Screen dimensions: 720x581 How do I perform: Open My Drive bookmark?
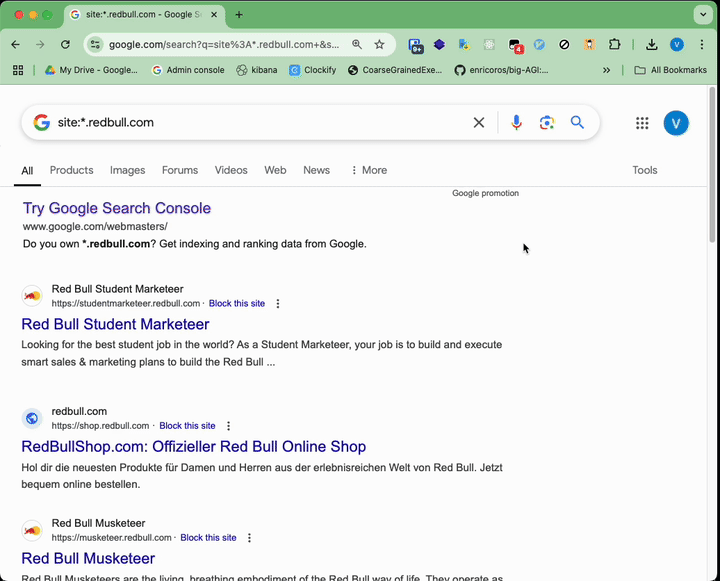click(91, 70)
